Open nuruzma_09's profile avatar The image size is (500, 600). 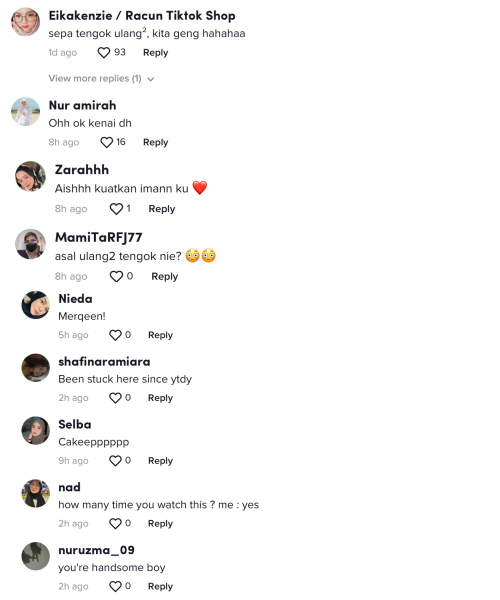(36, 556)
